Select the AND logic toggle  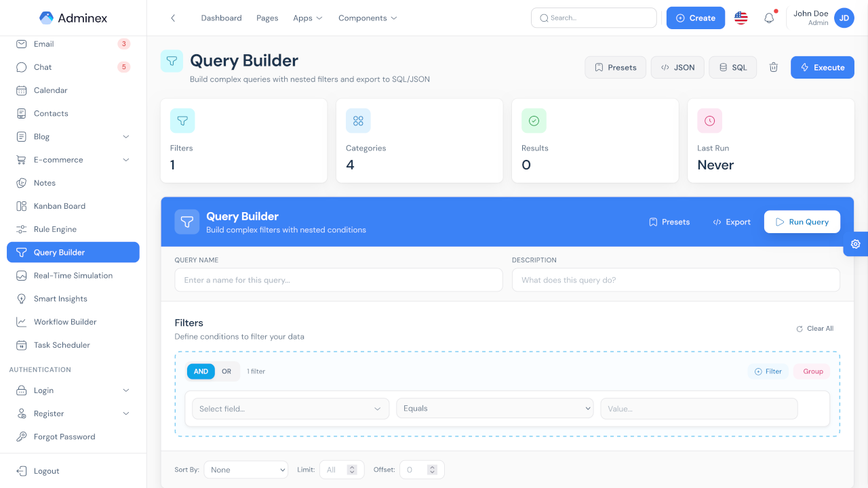click(x=201, y=371)
